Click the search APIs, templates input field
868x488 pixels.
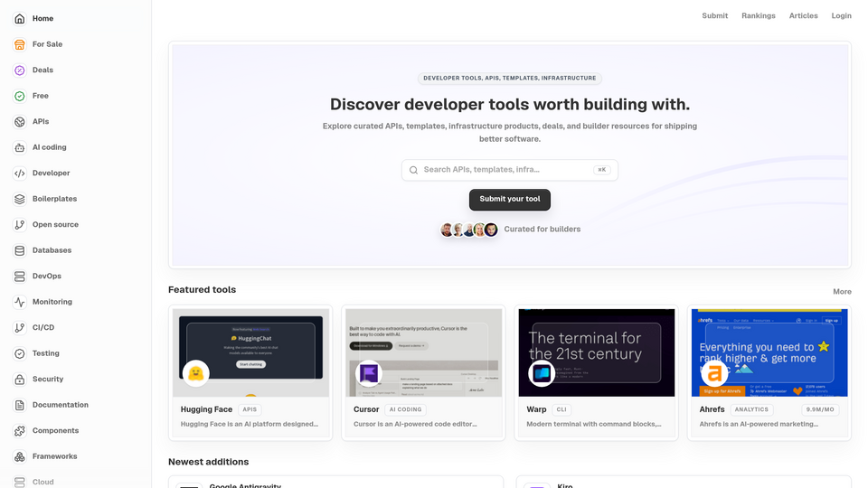(x=510, y=170)
